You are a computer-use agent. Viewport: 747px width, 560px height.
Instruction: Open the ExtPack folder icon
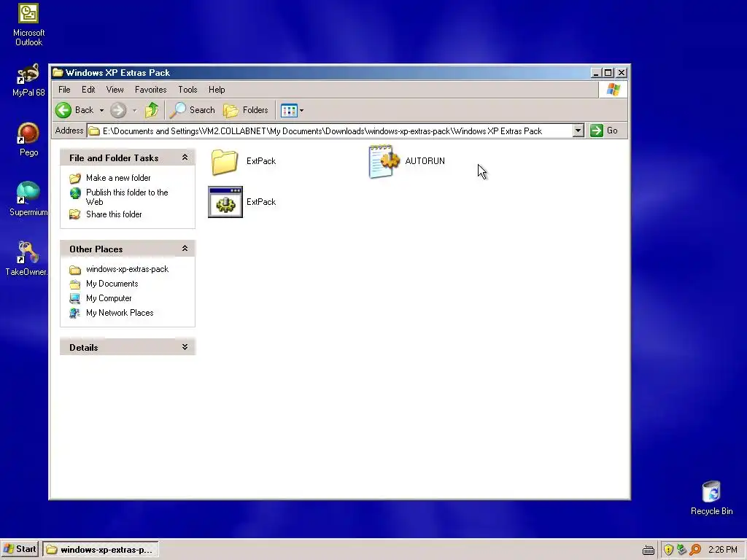[225, 161]
